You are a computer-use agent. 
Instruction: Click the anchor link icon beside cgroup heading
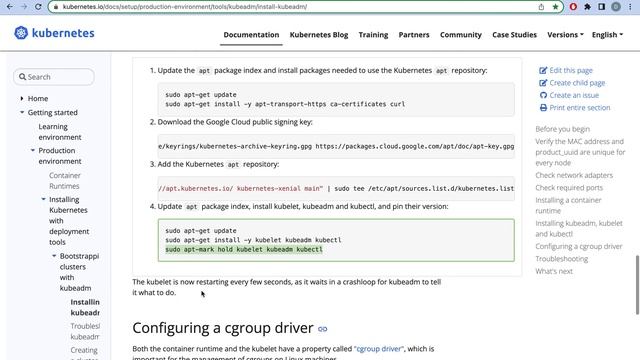(322, 329)
